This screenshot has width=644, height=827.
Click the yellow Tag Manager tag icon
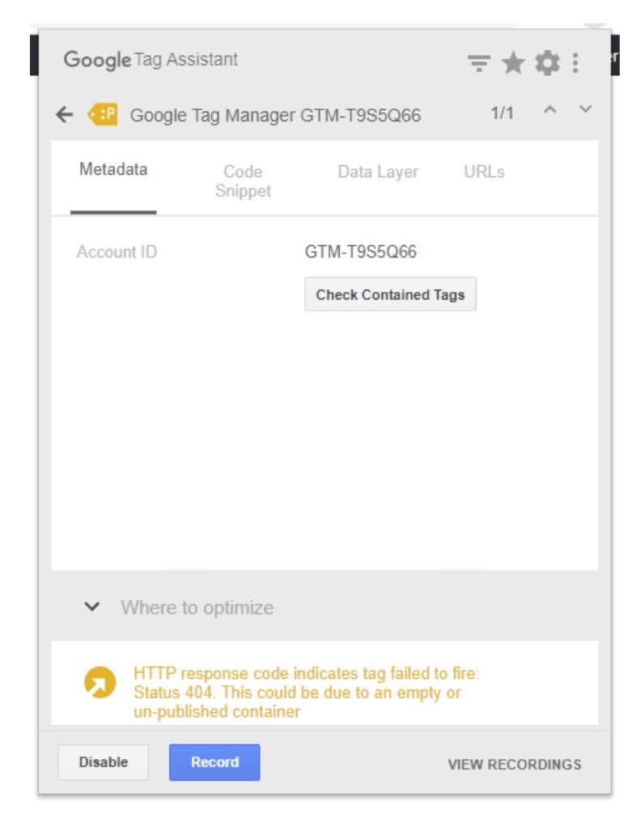pyautogui.click(x=102, y=114)
